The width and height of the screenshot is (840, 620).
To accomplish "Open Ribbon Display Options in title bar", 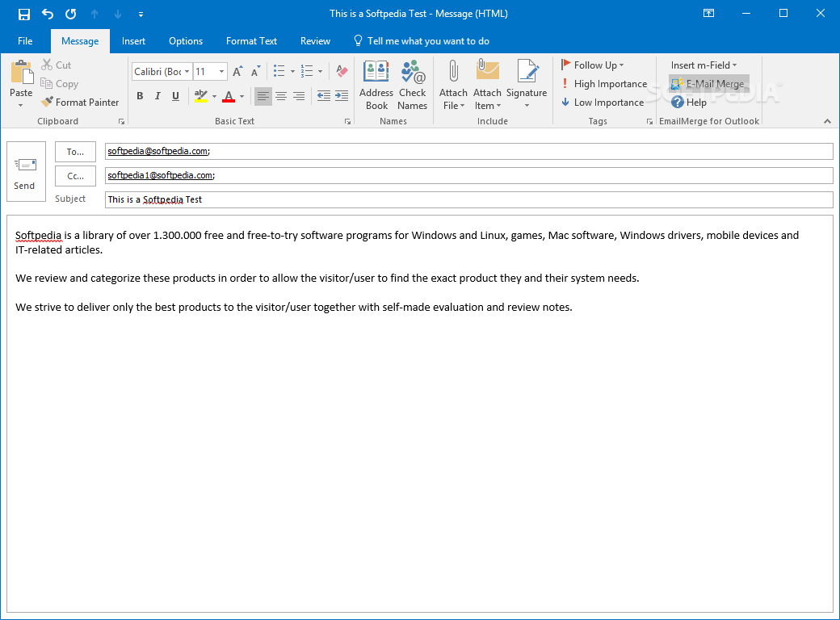I will [709, 14].
